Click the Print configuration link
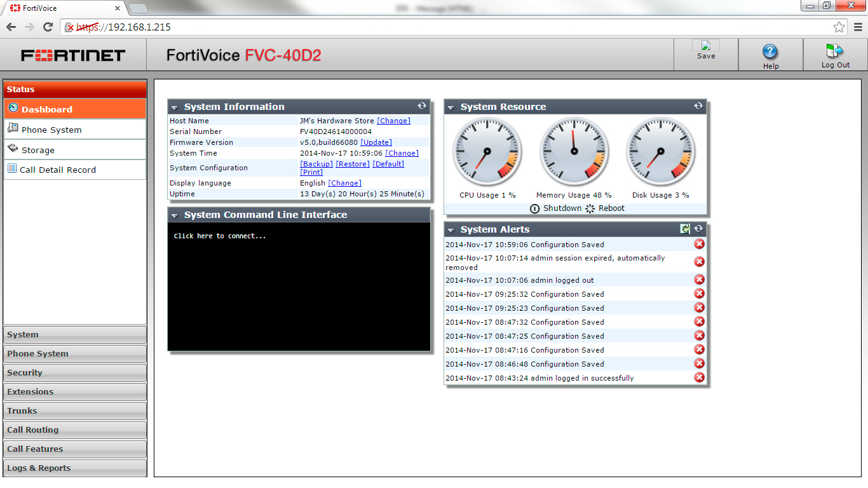868x488 pixels. coord(311,172)
